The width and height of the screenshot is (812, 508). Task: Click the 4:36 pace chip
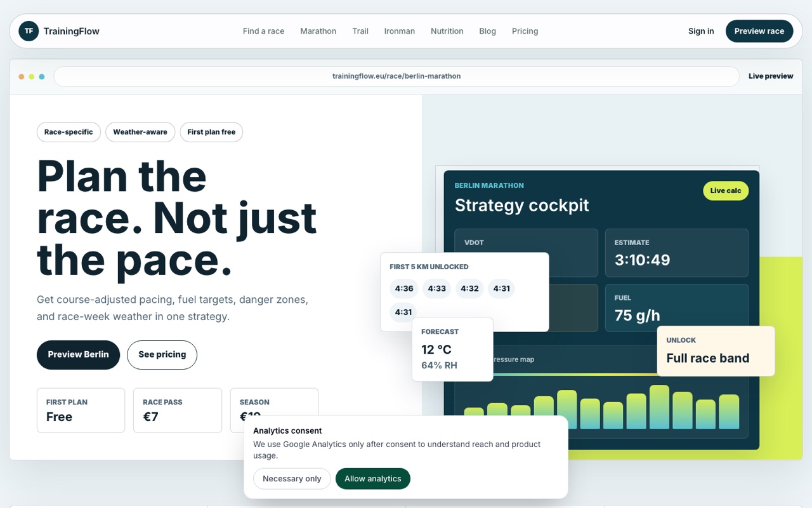(x=404, y=289)
